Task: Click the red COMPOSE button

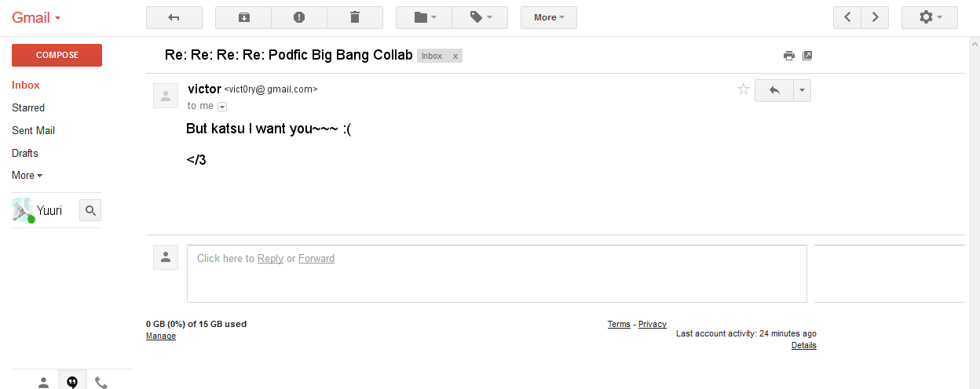Action: pyautogui.click(x=57, y=55)
